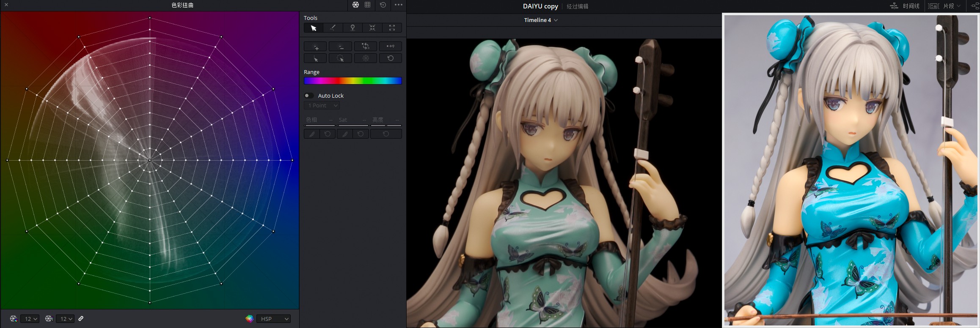Click the 色相 hue slider
Image resolution: width=980 pixels, height=328 pixels.
tap(319, 125)
